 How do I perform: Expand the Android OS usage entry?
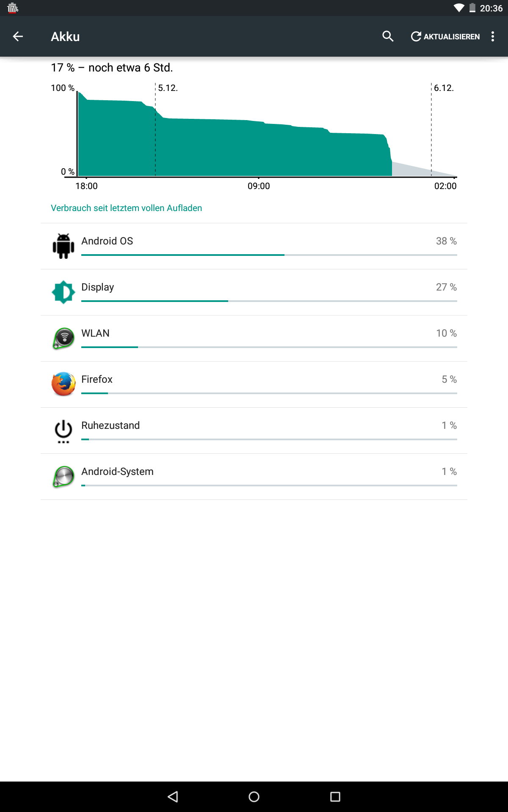(254, 246)
